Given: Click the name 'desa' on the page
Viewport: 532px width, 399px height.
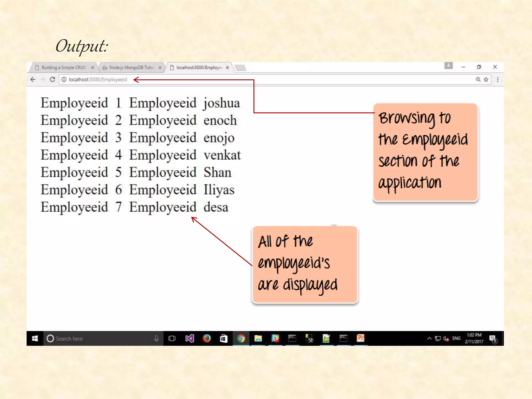Looking at the screenshot, I should 216,207.
